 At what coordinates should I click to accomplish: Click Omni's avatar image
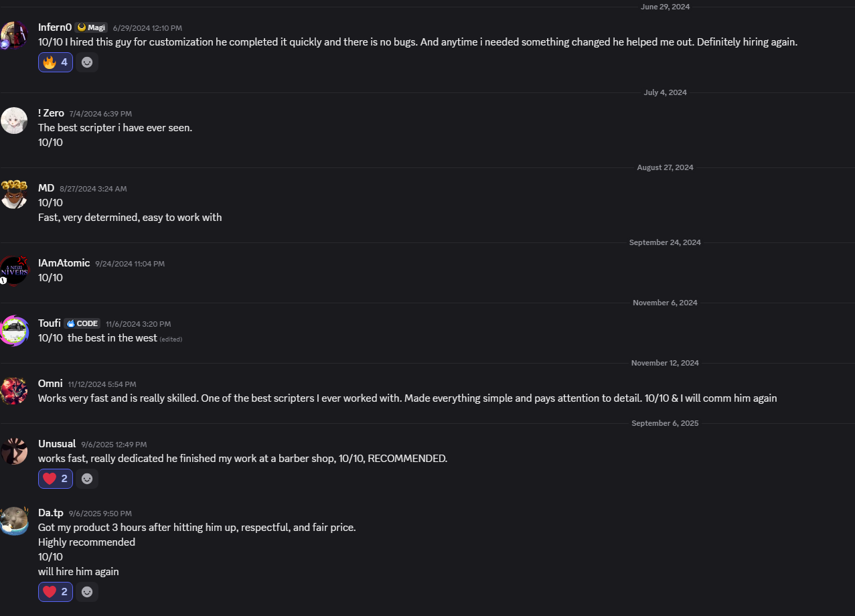point(14,391)
